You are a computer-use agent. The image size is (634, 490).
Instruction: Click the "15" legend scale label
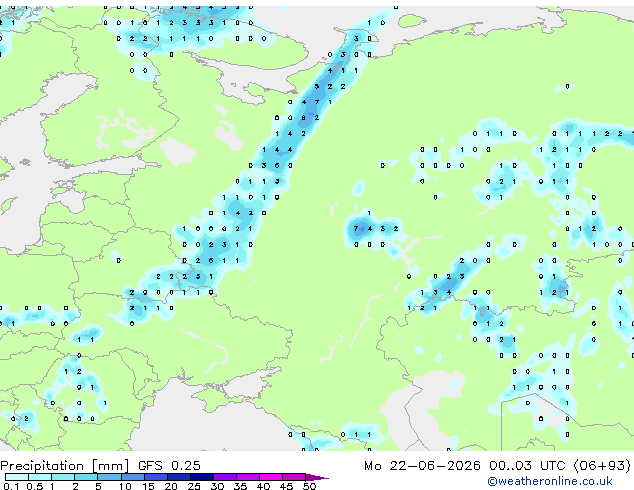[148, 486]
